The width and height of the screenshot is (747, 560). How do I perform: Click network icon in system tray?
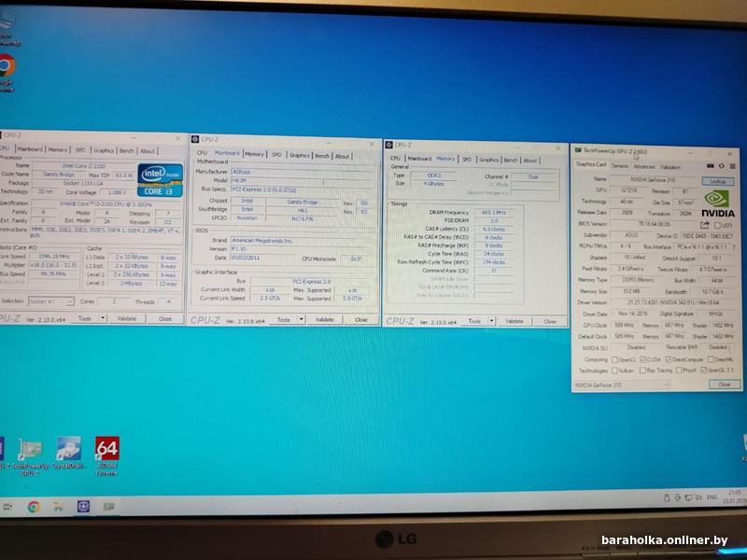688,497
